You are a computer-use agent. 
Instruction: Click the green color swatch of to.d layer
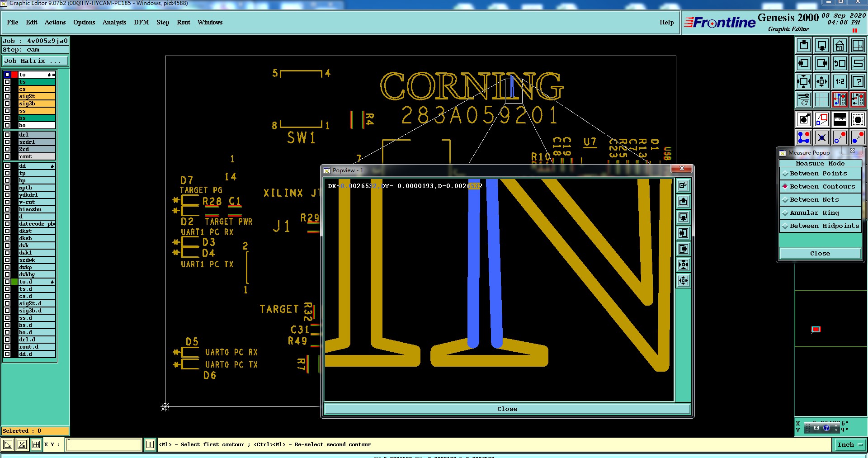coord(14,282)
